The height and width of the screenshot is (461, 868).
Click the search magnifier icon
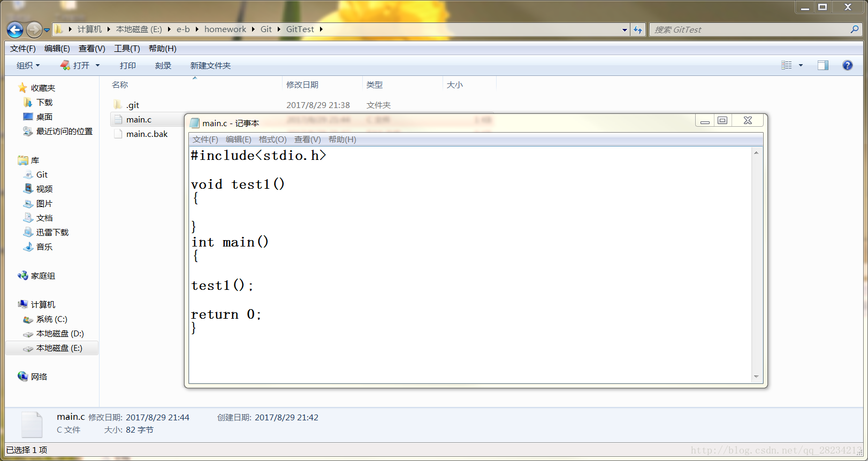854,29
